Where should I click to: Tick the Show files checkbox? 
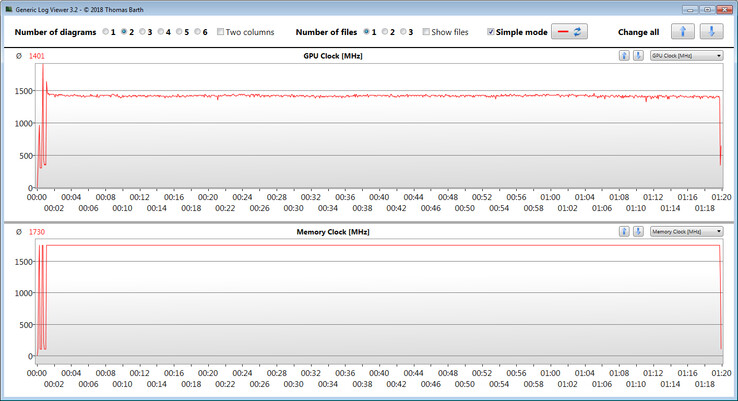pos(426,32)
